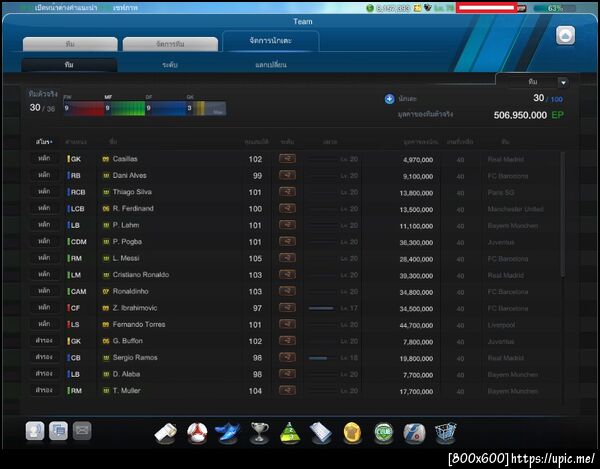
Task: Switch to the แลกเปลี่ยน sub-tab
Action: 271,65
